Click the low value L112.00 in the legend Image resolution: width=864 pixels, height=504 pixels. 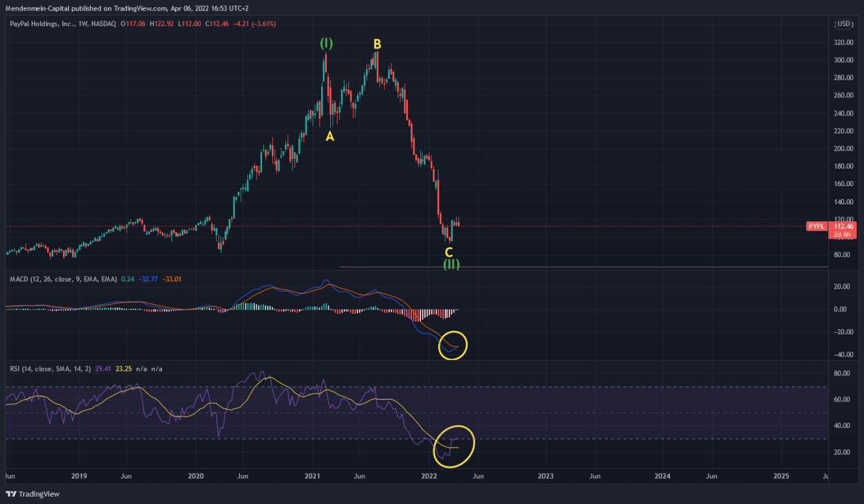(x=191, y=23)
